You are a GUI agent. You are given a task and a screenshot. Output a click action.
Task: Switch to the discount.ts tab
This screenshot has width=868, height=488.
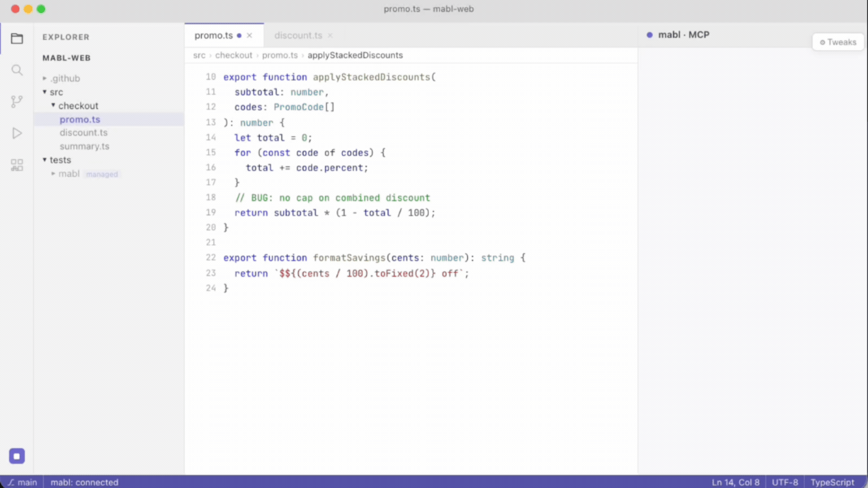tap(298, 36)
